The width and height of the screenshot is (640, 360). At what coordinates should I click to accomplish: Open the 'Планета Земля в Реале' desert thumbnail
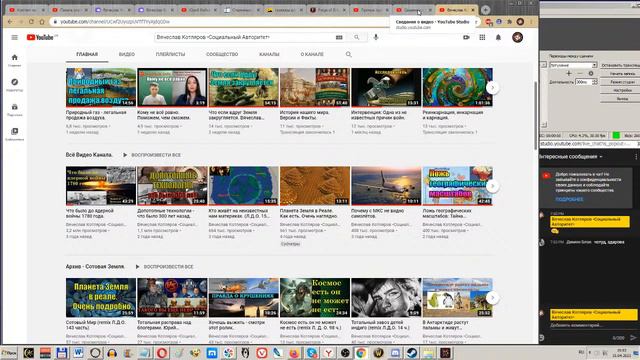click(x=315, y=186)
